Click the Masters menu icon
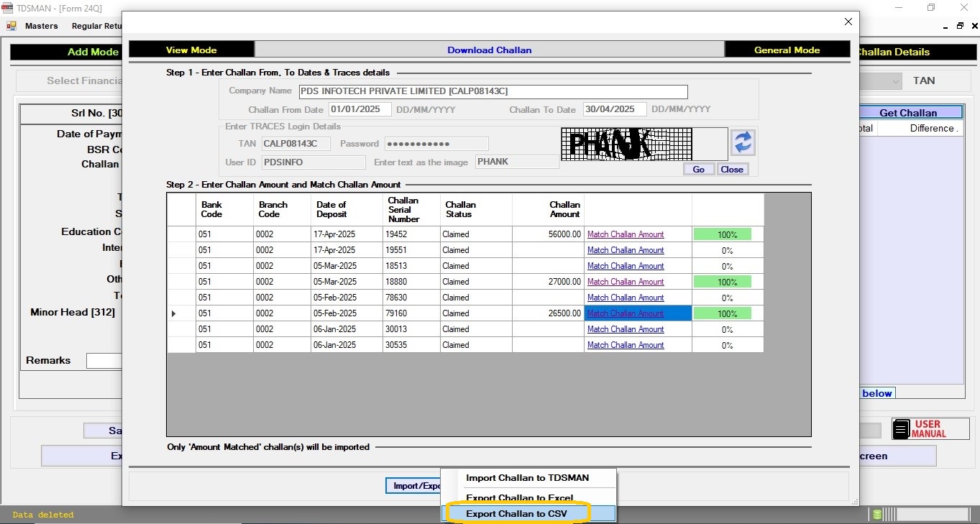 pyautogui.click(x=12, y=26)
